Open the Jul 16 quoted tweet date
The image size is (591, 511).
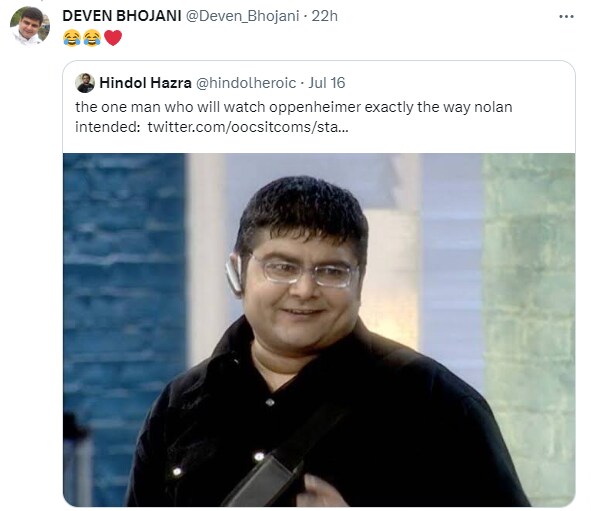pyautogui.click(x=327, y=83)
